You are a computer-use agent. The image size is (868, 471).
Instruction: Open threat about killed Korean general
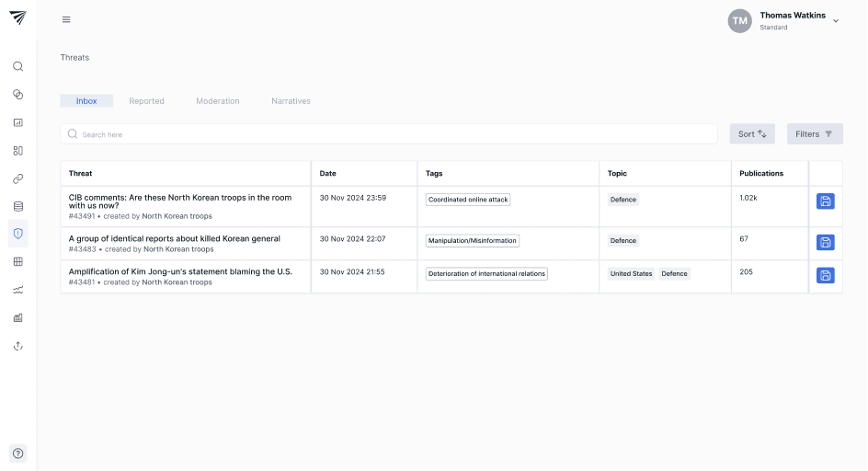tap(174, 238)
